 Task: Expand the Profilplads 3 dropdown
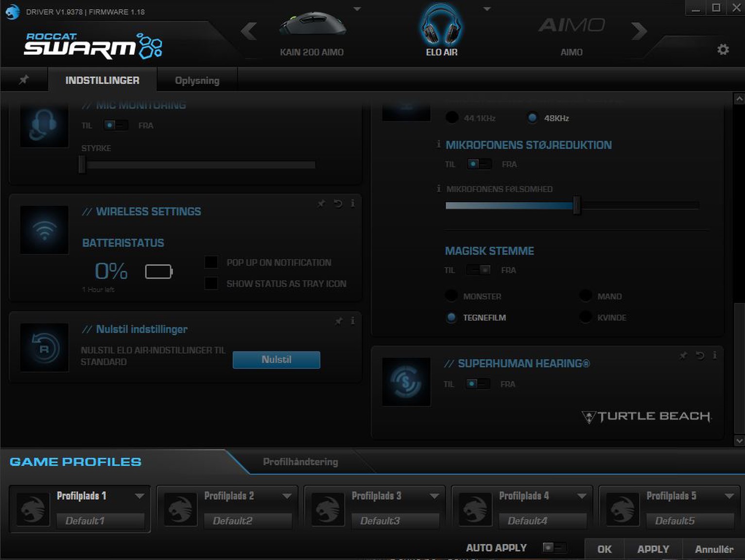pyautogui.click(x=434, y=496)
